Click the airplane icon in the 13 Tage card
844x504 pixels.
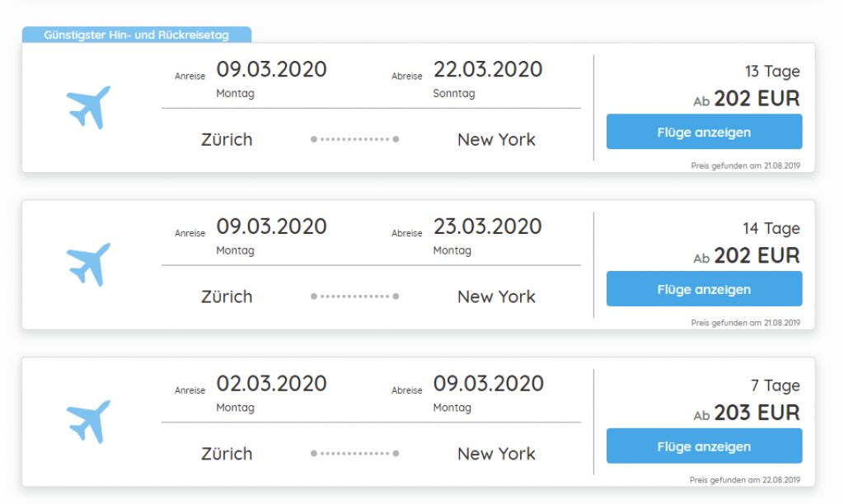[88, 107]
